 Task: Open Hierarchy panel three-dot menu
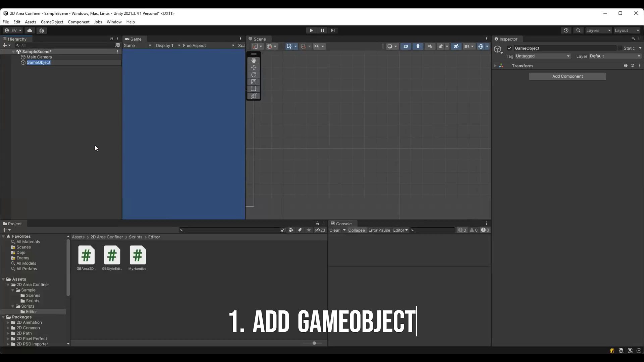(117, 39)
